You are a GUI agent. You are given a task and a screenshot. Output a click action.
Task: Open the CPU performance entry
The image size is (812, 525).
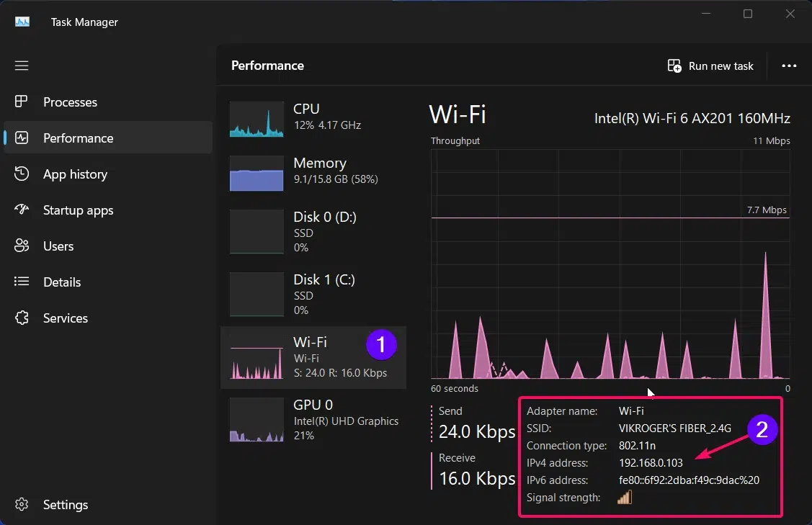pos(313,119)
